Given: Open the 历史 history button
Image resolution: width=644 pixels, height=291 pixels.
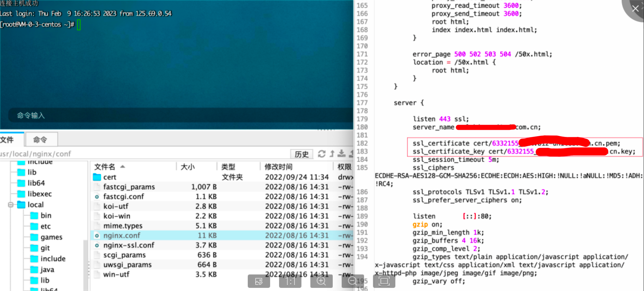Looking at the screenshot, I should [x=301, y=154].
